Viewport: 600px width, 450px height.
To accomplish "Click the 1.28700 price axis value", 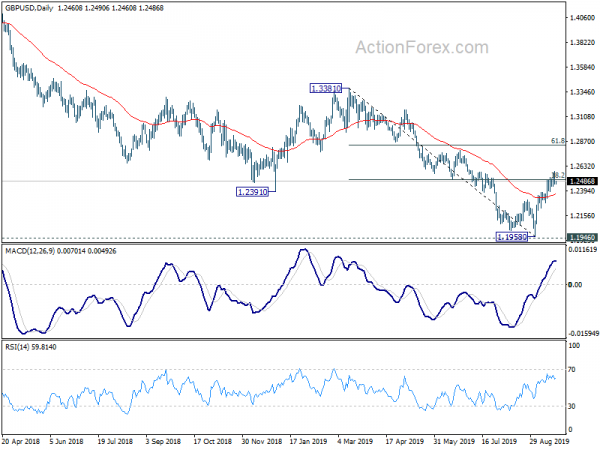I will (x=582, y=142).
